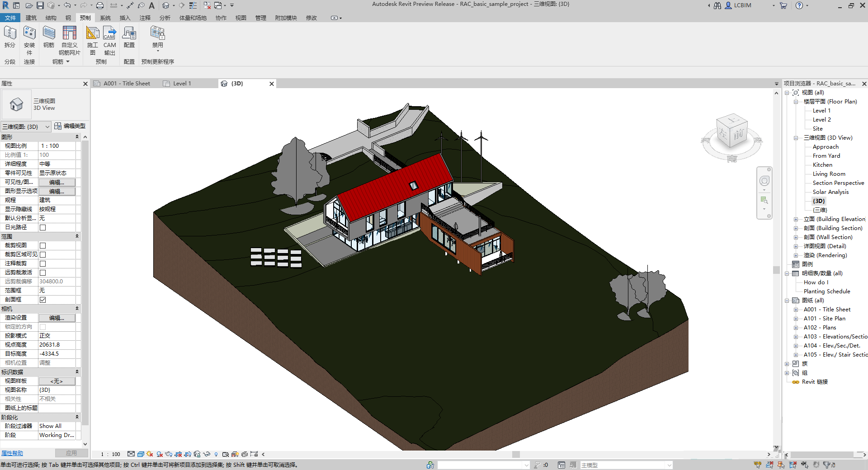This screenshot has height=470, width=868.
Task: Click the 编辑类型 edit type button
Action: point(70,126)
